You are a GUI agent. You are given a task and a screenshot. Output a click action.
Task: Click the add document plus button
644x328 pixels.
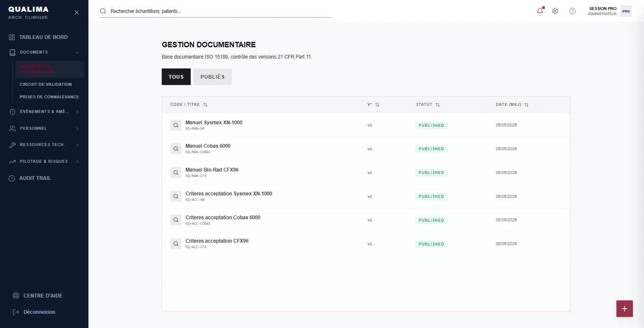pos(624,309)
